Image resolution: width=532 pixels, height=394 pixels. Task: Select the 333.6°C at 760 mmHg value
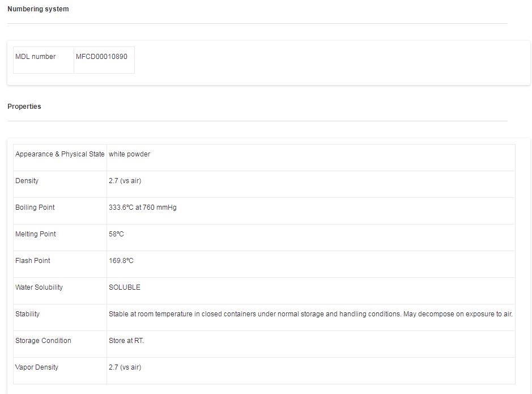pyautogui.click(x=143, y=207)
